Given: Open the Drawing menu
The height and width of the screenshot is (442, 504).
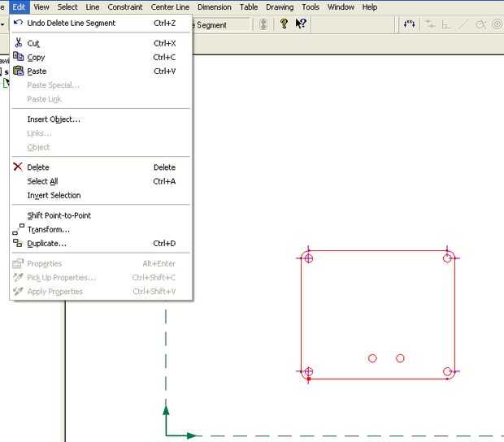Looking at the screenshot, I should [x=280, y=6].
